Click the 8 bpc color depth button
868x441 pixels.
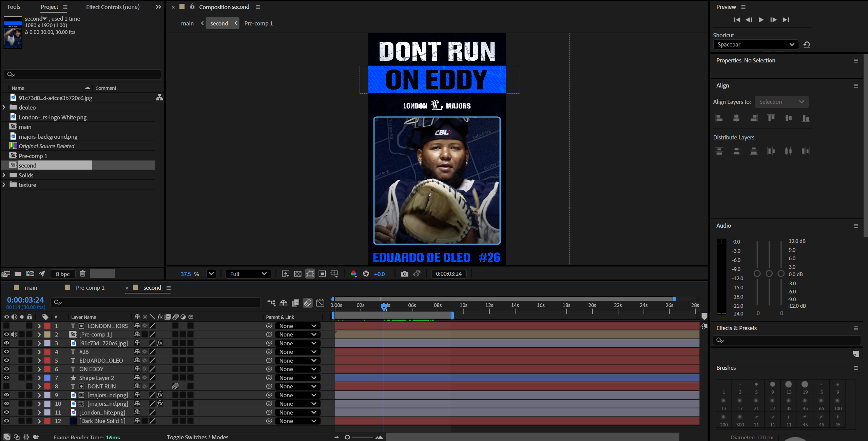pyautogui.click(x=63, y=274)
